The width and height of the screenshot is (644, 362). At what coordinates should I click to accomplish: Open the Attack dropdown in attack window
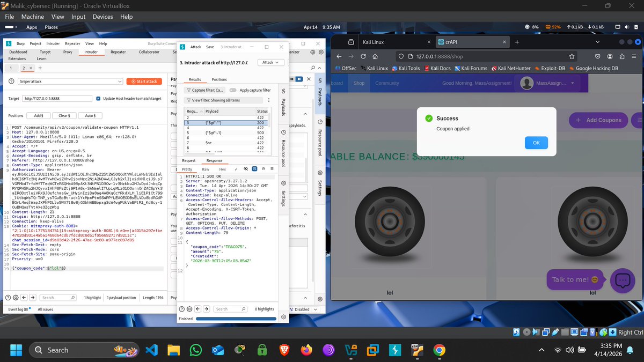click(271, 62)
